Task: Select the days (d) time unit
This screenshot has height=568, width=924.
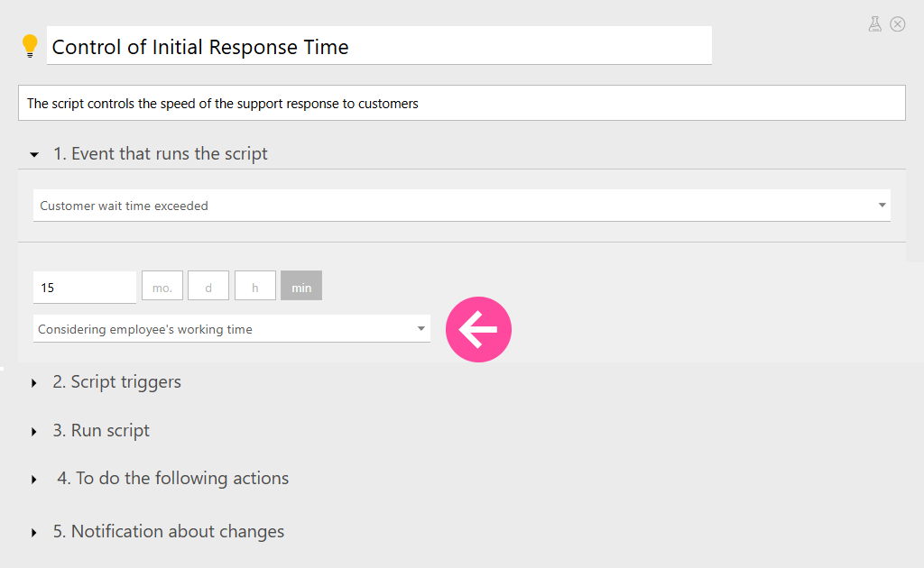Action: pos(208,287)
